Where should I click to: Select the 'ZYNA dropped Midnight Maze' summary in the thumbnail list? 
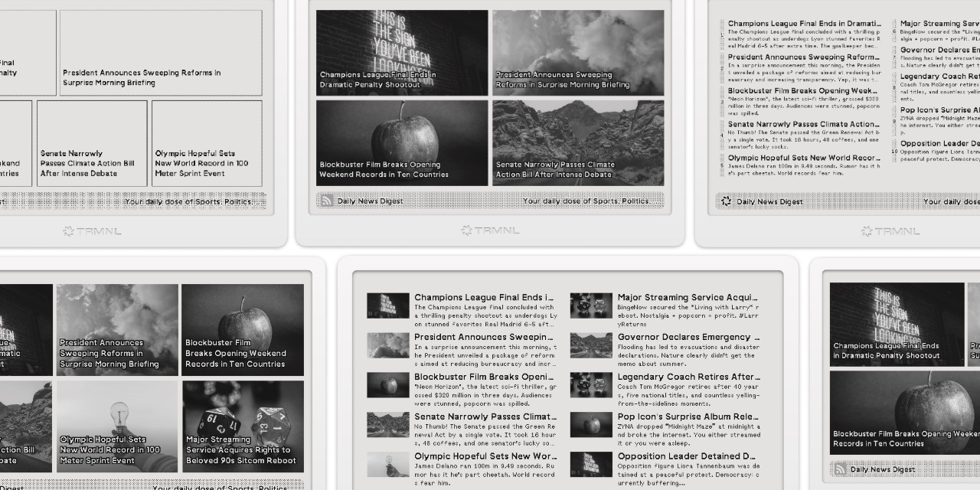pos(688,434)
